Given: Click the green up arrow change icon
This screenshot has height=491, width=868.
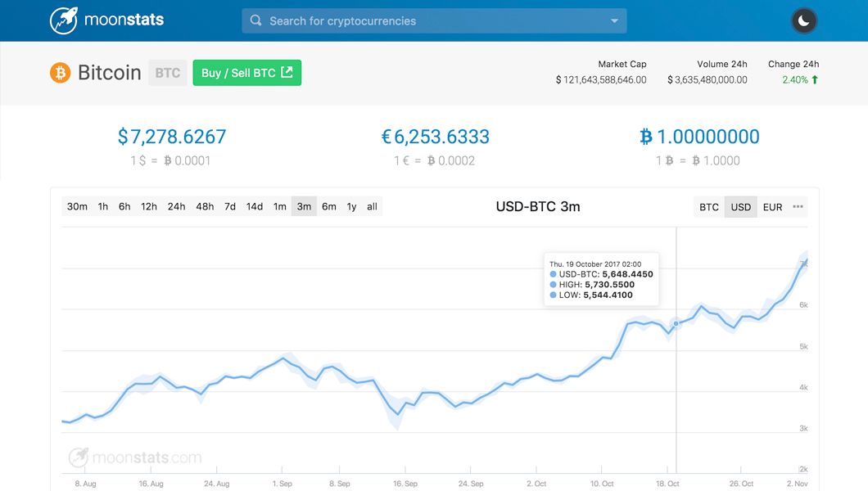Looking at the screenshot, I should (x=815, y=79).
